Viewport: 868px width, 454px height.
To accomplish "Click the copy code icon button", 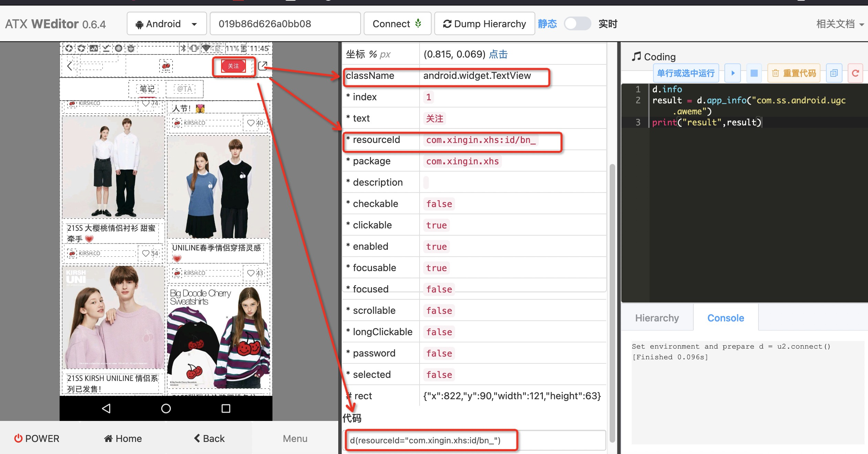I will tap(834, 73).
